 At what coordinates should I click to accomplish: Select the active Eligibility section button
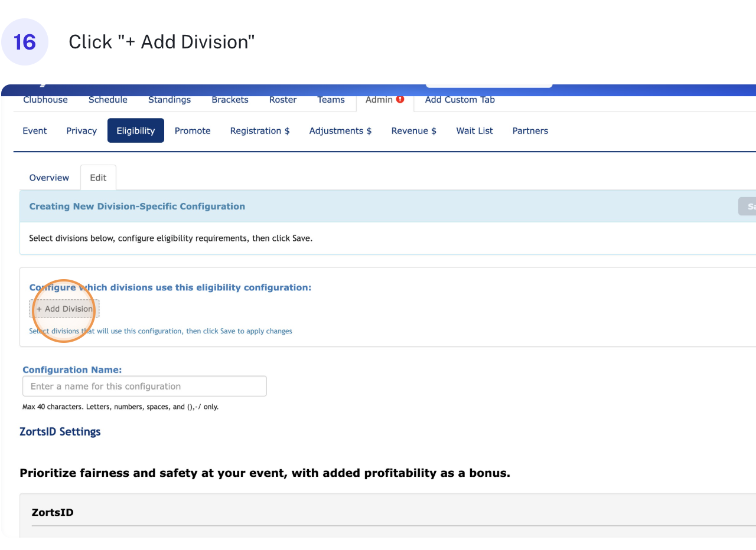[135, 131]
